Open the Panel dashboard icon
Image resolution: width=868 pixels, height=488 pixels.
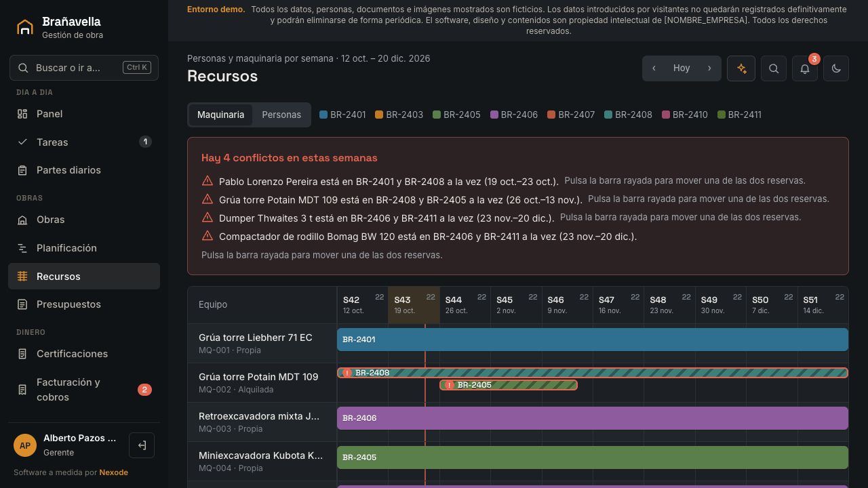[22, 114]
